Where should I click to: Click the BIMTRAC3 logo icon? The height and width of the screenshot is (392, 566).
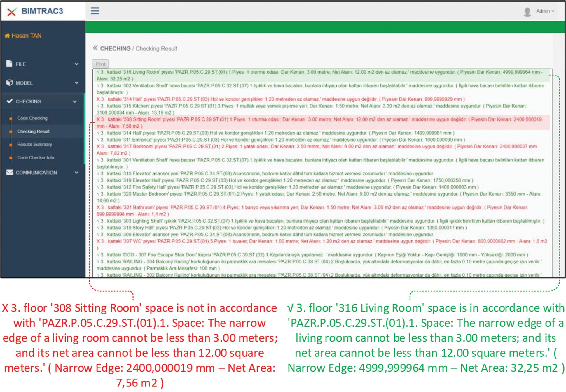pyautogui.click(x=12, y=12)
